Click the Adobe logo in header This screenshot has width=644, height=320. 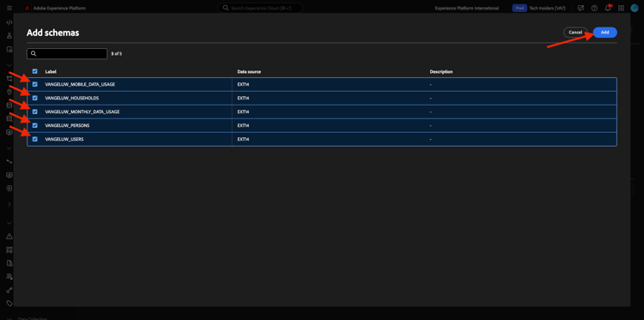click(27, 8)
